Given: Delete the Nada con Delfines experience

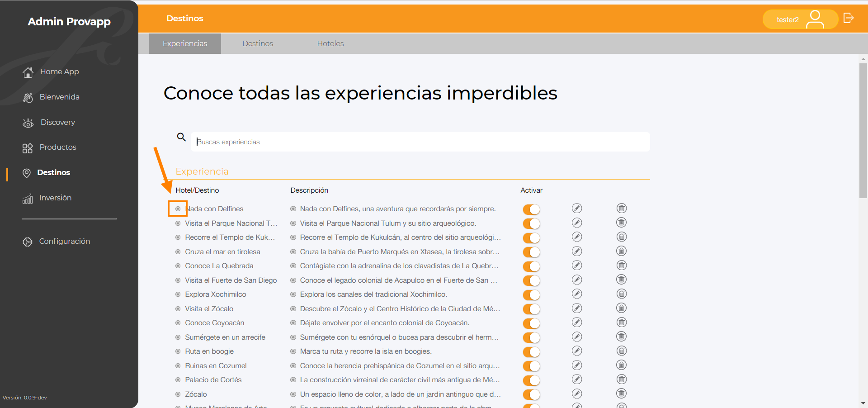Looking at the screenshot, I should (x=622, y=208).
